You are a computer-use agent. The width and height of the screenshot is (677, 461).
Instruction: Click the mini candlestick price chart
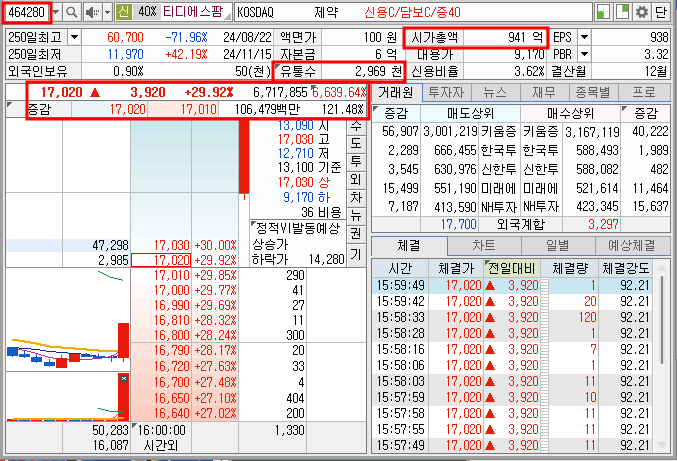[68, 320]
